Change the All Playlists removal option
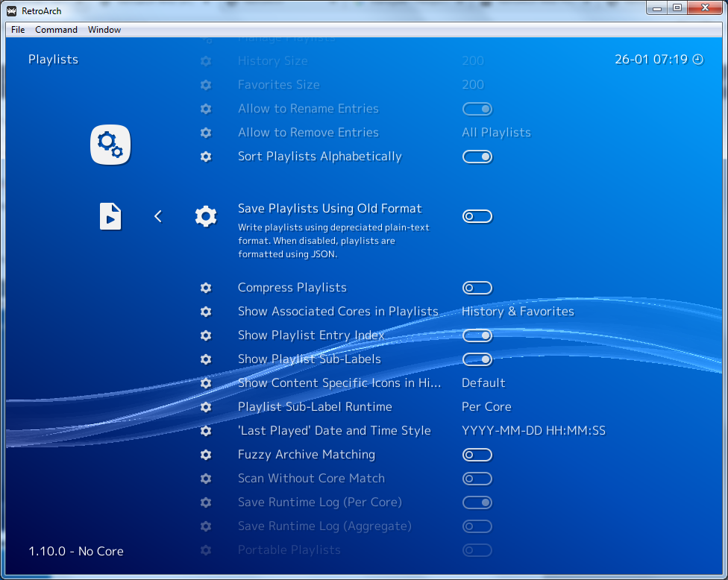 [x=496, y=133]
